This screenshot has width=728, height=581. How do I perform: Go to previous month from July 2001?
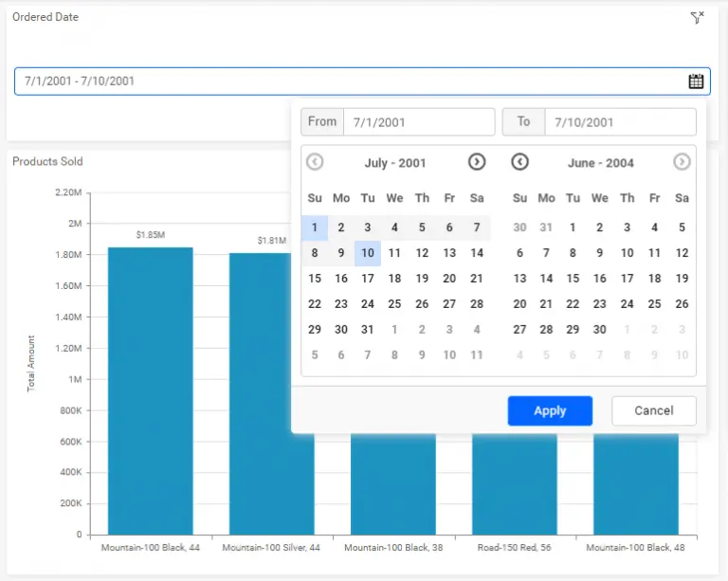[315, 162]
